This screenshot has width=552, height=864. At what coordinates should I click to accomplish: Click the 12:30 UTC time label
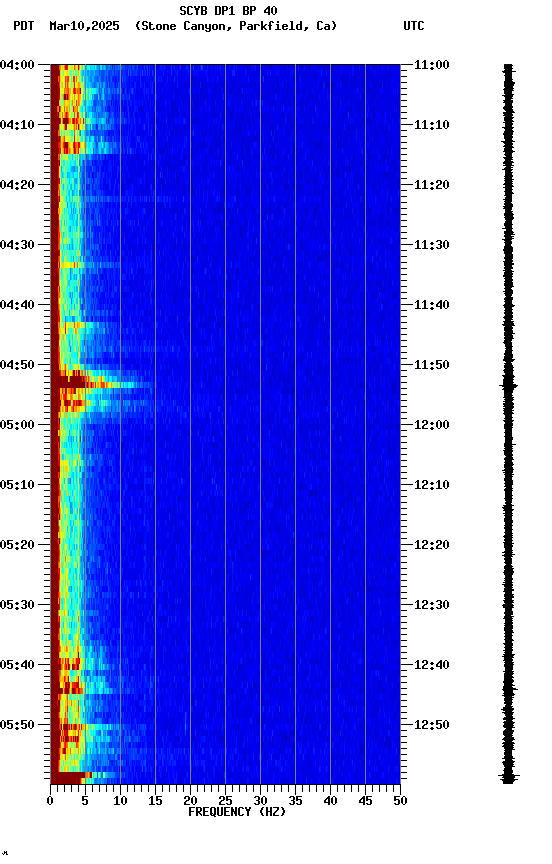432,605
